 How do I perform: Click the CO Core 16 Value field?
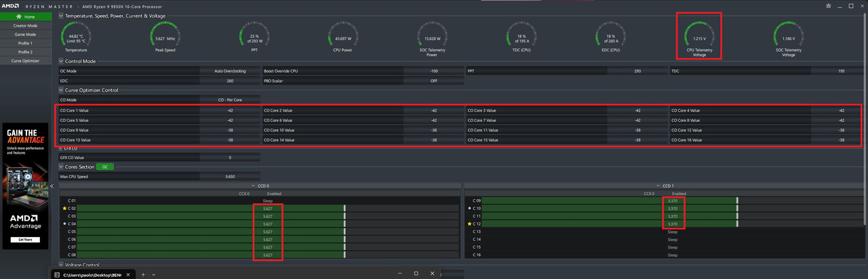pos(841,139)
